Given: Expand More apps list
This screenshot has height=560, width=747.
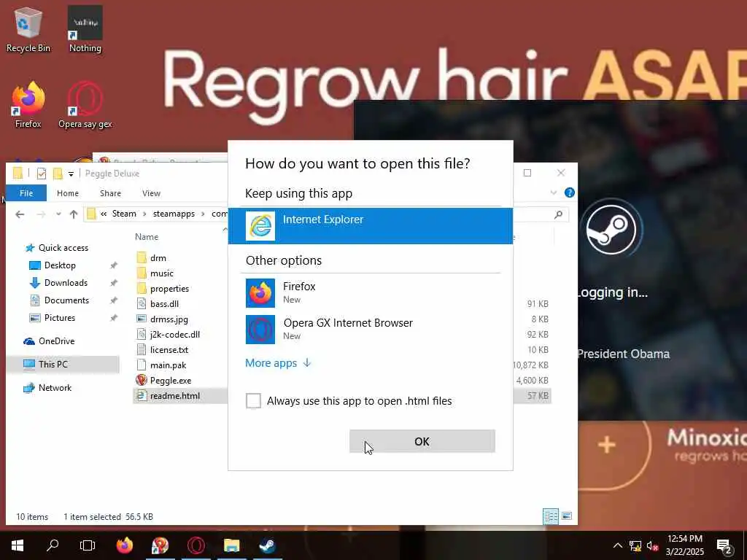Looking at the screenshot, I should [278, 363].
